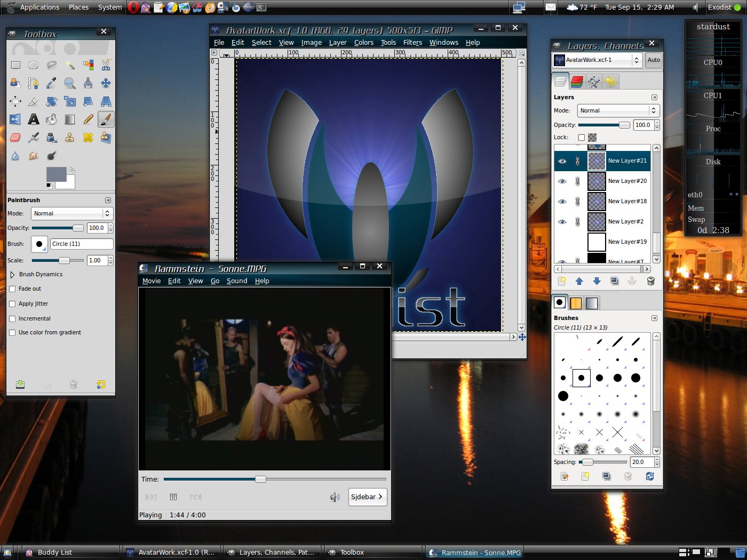This screenshot has width=747, height=560.
Task: Toggle visibility of New Layer#2
Action: coord(562,222)
